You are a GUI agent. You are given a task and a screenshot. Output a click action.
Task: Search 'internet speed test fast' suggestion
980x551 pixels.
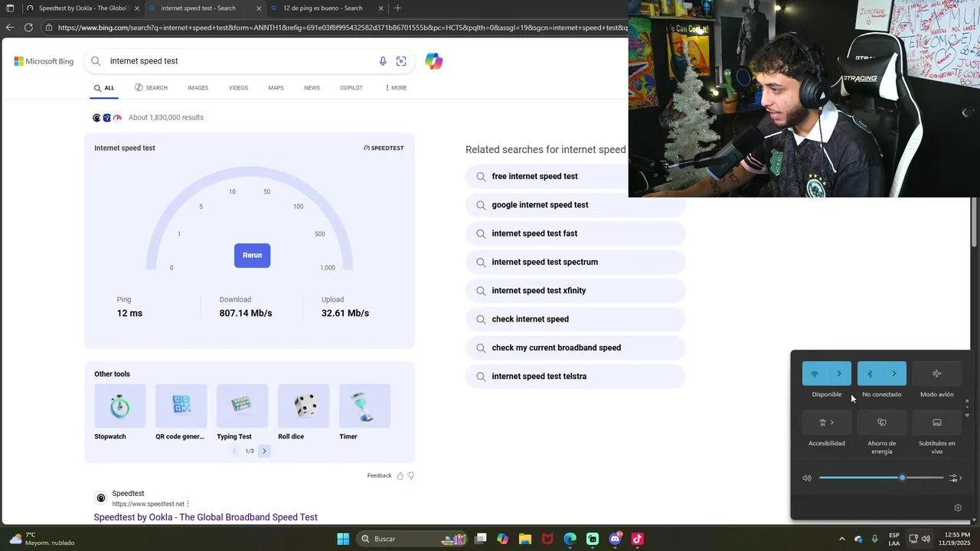tap(575, 233)
